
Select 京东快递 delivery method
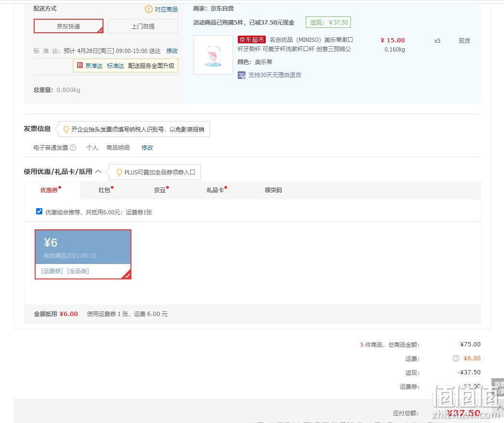click(x=68, y=26)
